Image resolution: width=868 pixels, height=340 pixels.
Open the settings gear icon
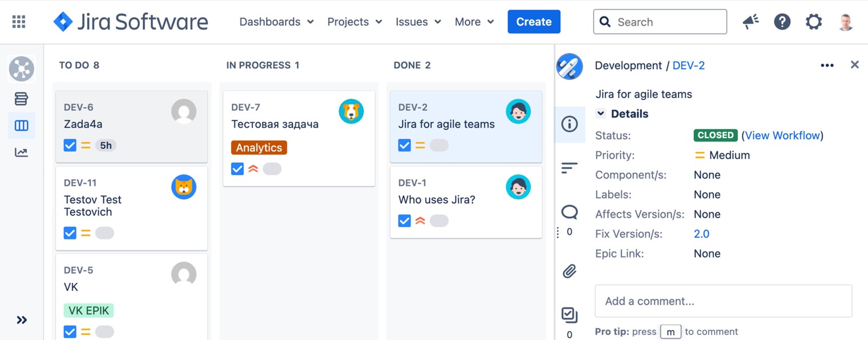click(x=813, y=22)
